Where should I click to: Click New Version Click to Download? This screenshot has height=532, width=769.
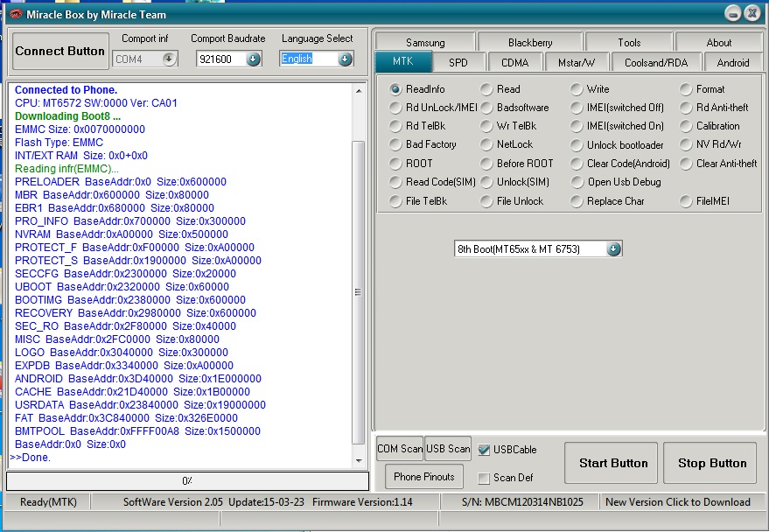678,502
